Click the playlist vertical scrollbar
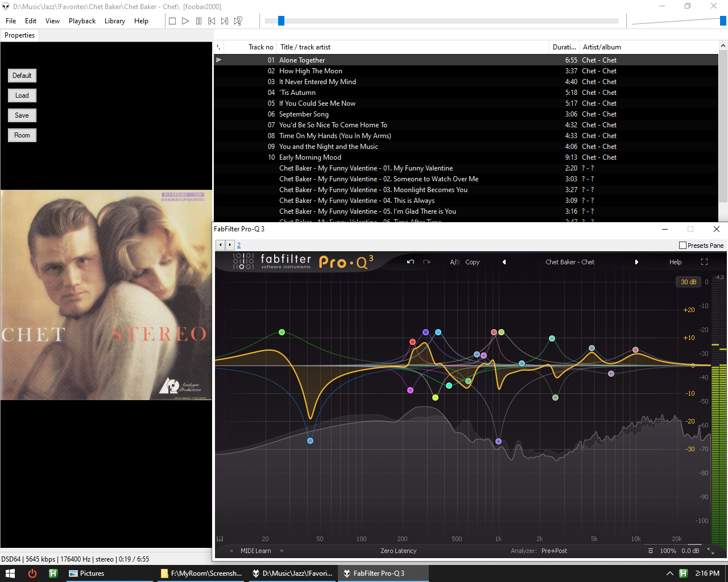 [723, 126]
